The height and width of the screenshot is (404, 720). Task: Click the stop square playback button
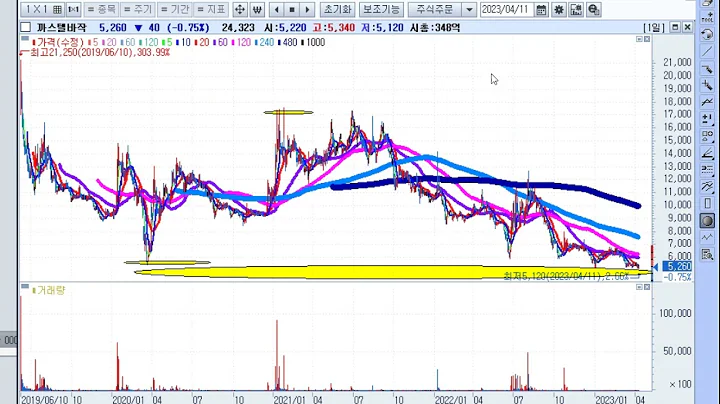pyautogui.click(x=292, y=9)
